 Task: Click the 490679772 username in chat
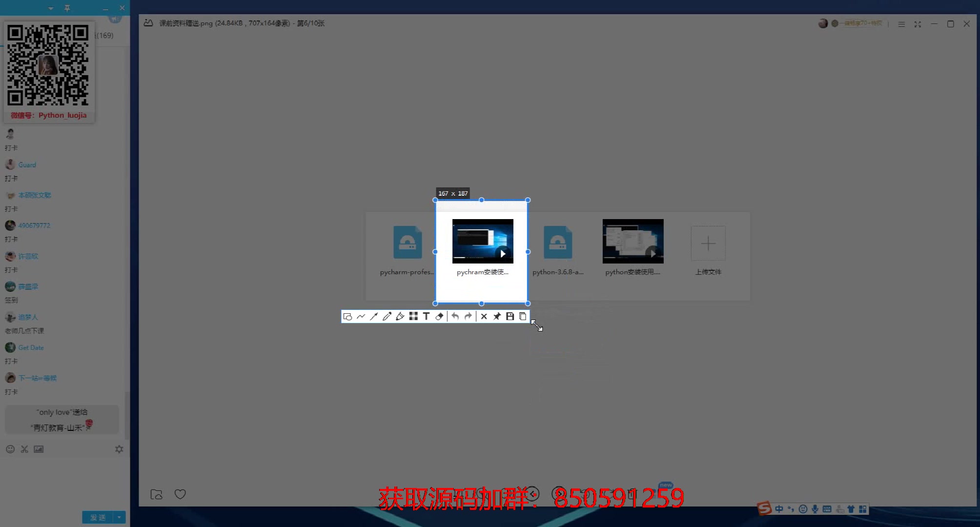(x=34, y=225)
